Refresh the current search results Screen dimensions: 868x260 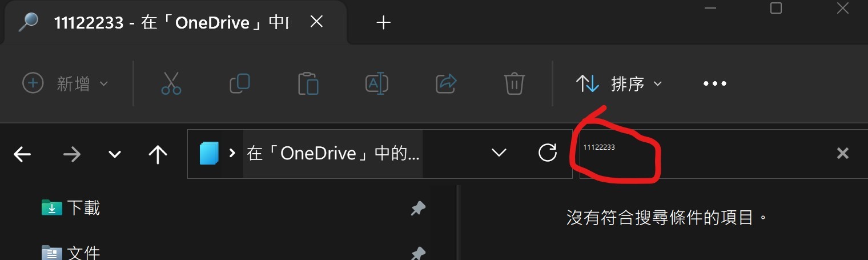point(548,153)
